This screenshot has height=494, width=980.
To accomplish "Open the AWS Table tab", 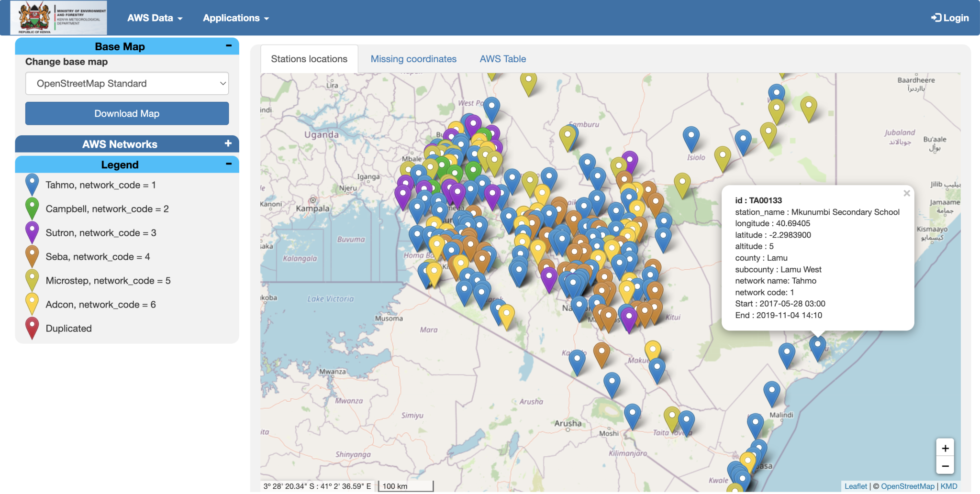I will click(502, 58).
